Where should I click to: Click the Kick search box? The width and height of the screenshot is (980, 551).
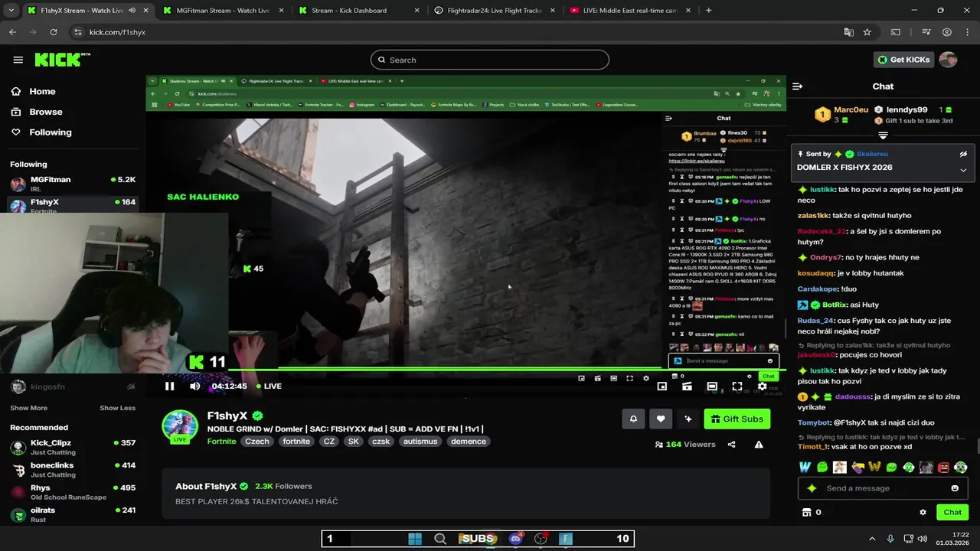coord(490,60)
